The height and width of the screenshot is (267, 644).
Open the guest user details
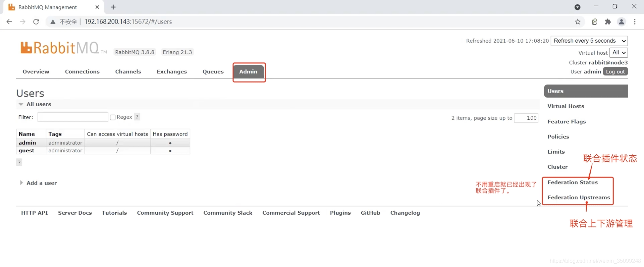(x=26, y=151)
